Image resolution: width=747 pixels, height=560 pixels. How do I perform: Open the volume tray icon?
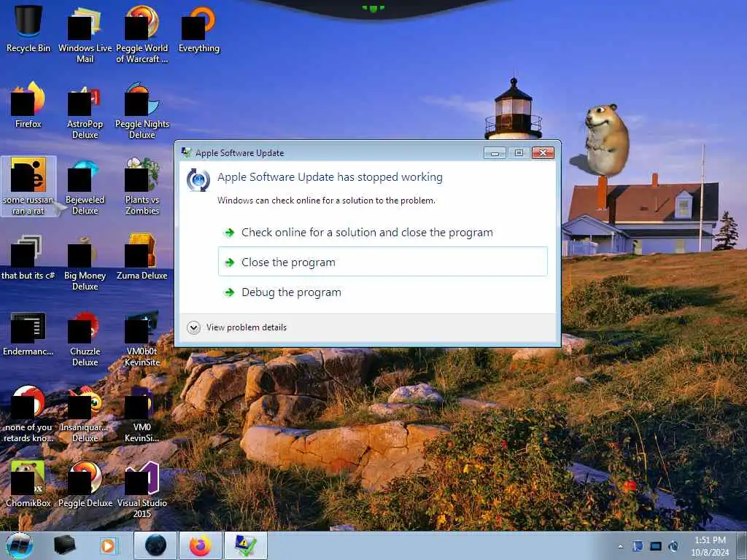tap(673, 546)
